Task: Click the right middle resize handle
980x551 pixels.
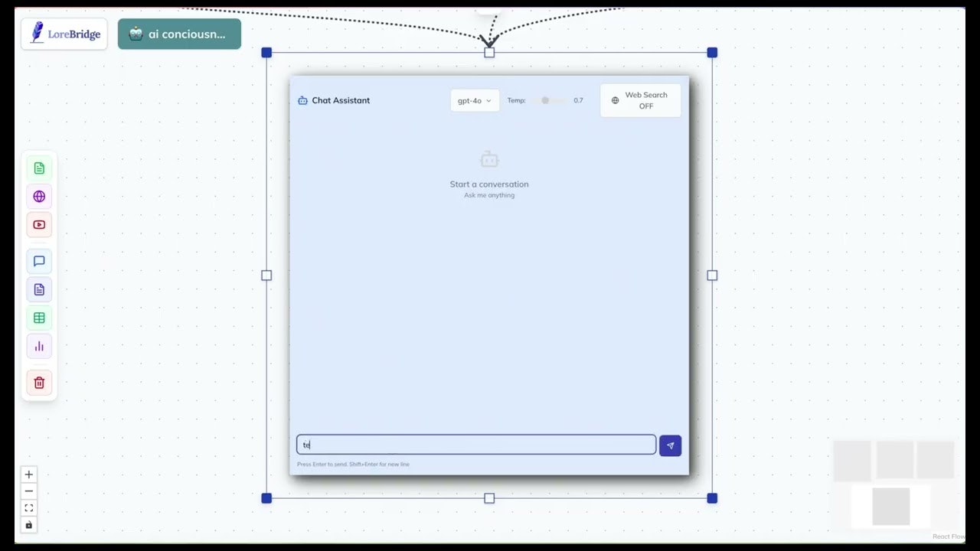Action: pyautogui.click(x=712, y=275)
